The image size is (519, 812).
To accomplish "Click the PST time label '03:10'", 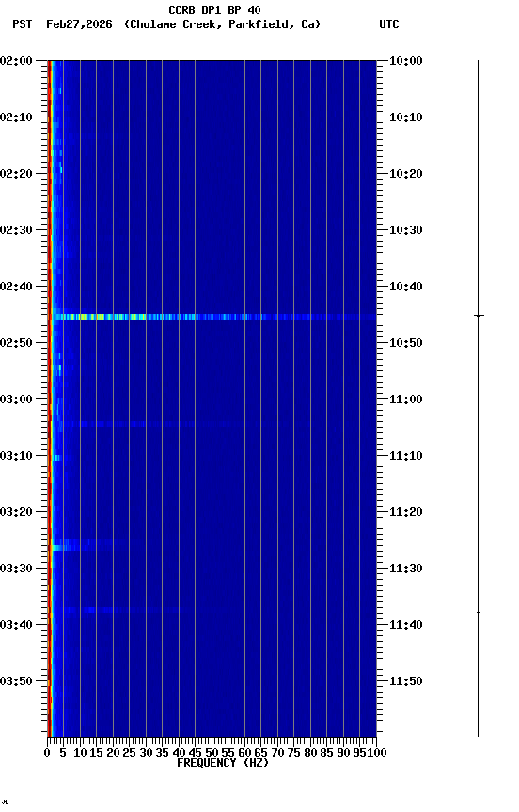I will (x=16, y=456).
